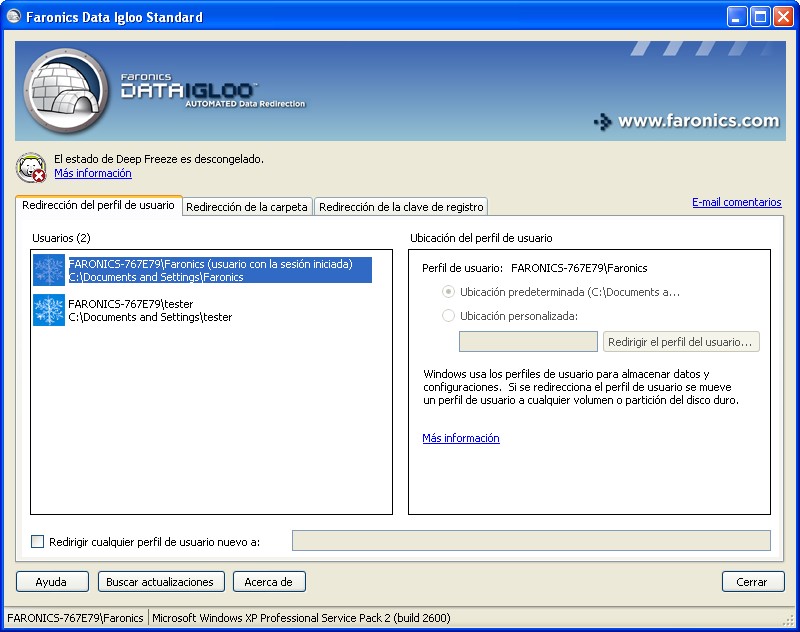
Task: Click the 'E-mail comentarios' link
Action: 736,202
